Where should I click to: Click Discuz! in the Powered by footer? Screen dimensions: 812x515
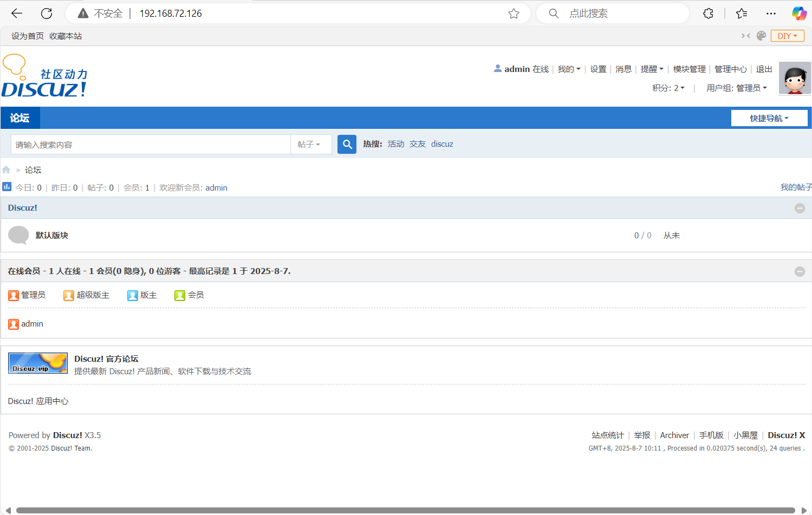pos(68,435)
